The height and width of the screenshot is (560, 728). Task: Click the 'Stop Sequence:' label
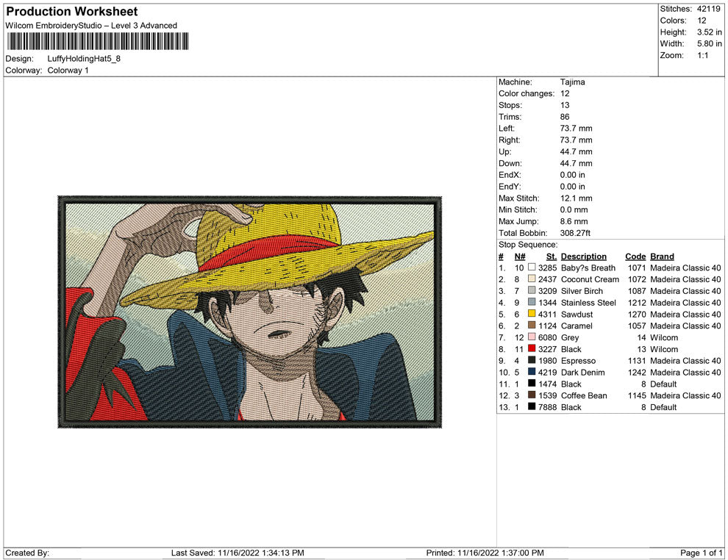coord(528,245)
